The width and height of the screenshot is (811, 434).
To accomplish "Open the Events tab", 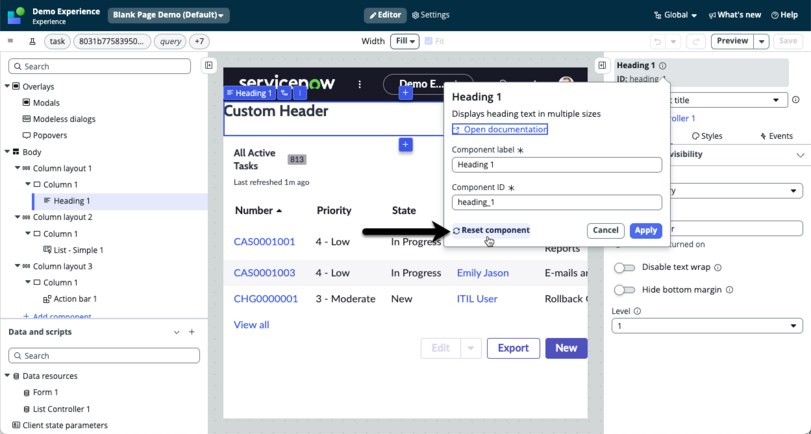I will [776, 136].
